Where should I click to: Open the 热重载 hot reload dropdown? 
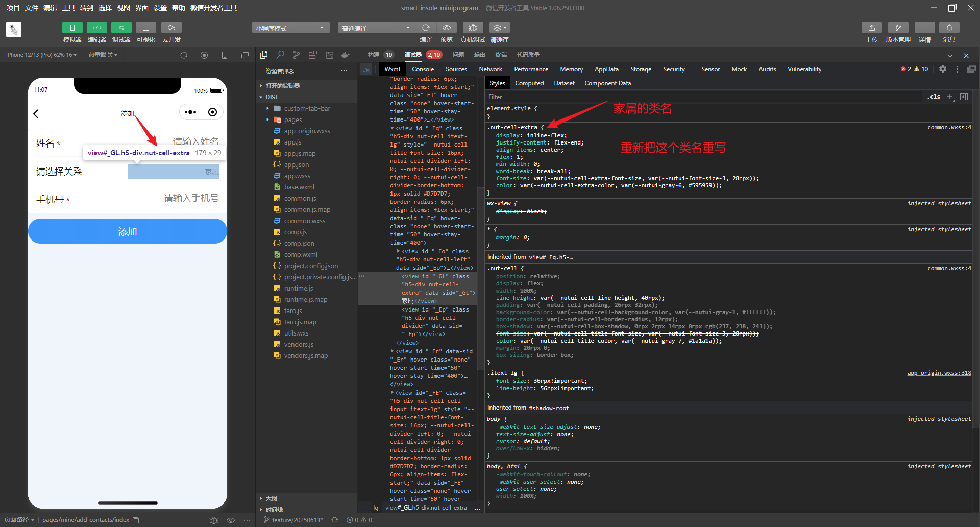103,55
